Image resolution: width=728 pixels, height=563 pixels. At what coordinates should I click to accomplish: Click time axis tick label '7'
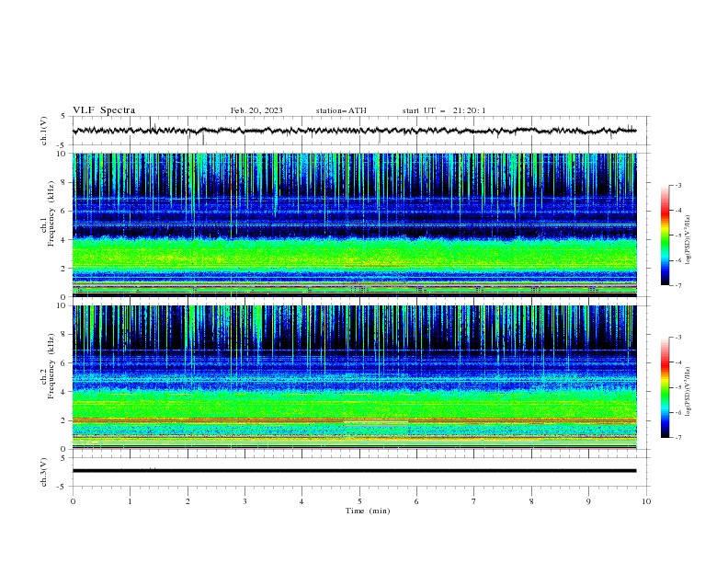(x=474, y=501)
